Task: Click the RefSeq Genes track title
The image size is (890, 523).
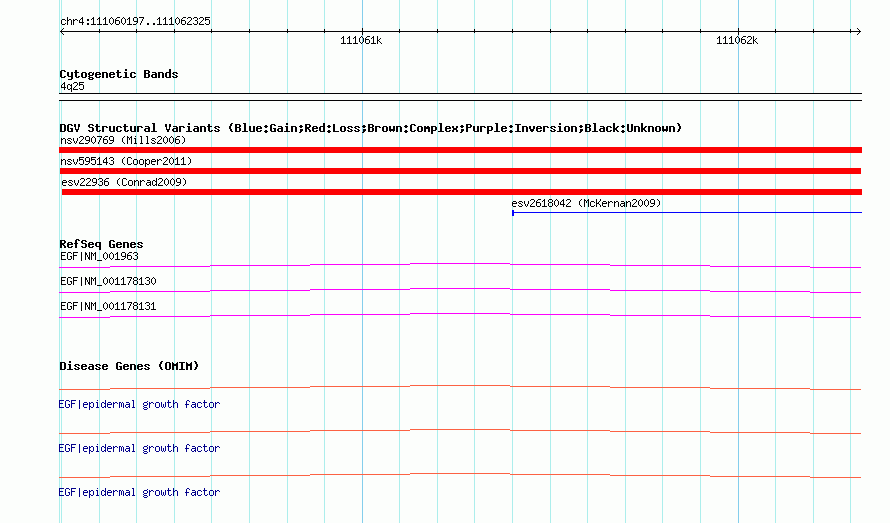Action: pos(101,244)
